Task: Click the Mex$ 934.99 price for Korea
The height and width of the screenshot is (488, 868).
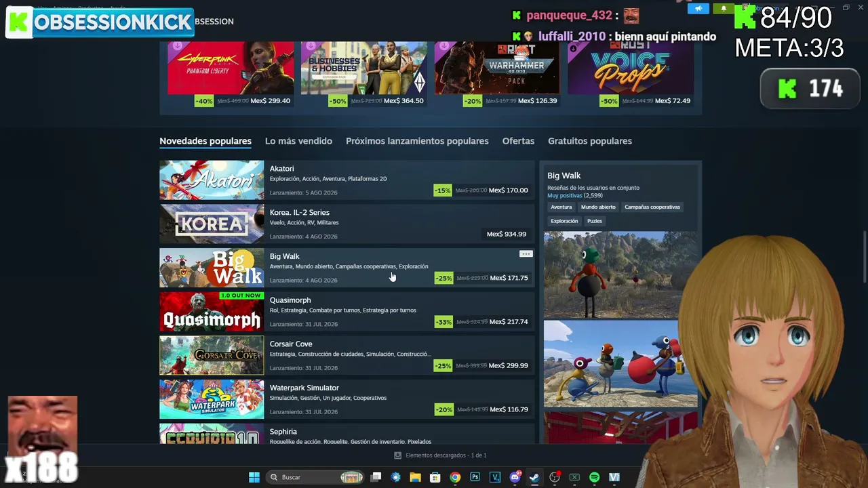Action: tap(507, 235)
